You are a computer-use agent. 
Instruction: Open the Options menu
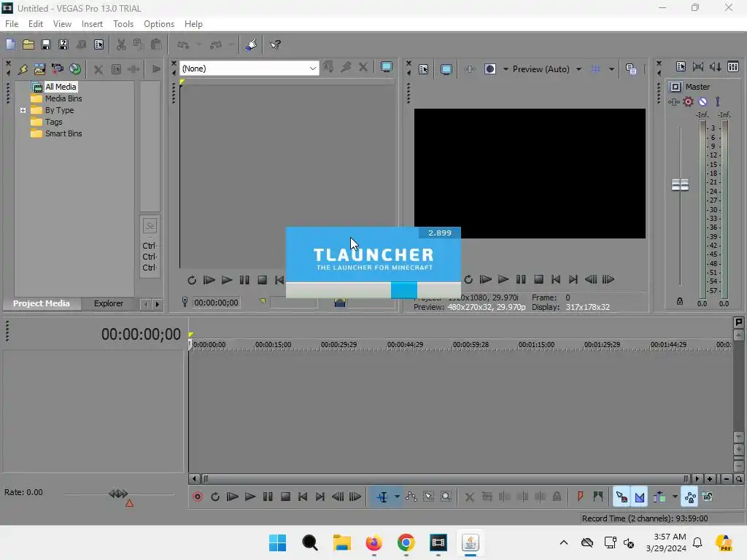pos(158,24)
